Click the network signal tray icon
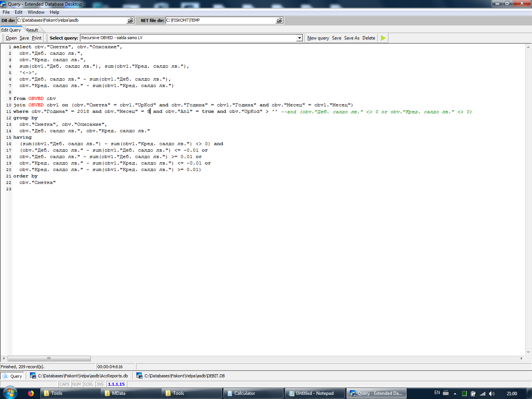The height and width of the screenshot is (399, 532). tap(483, 394)
